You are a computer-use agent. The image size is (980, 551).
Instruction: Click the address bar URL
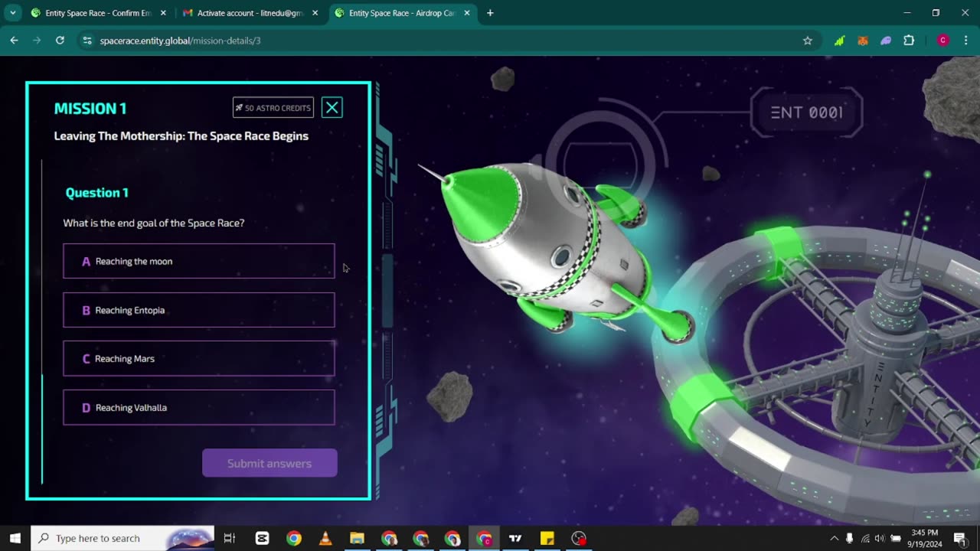tap(180, 41)
